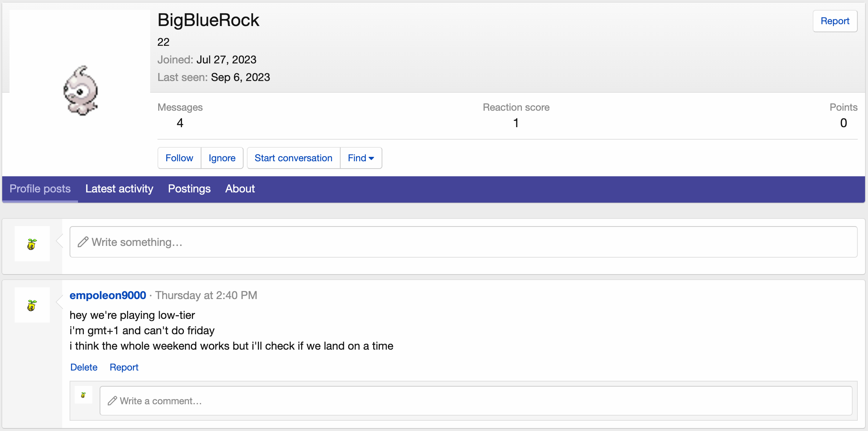Click the Write something input field

click(x=463, y=242)
